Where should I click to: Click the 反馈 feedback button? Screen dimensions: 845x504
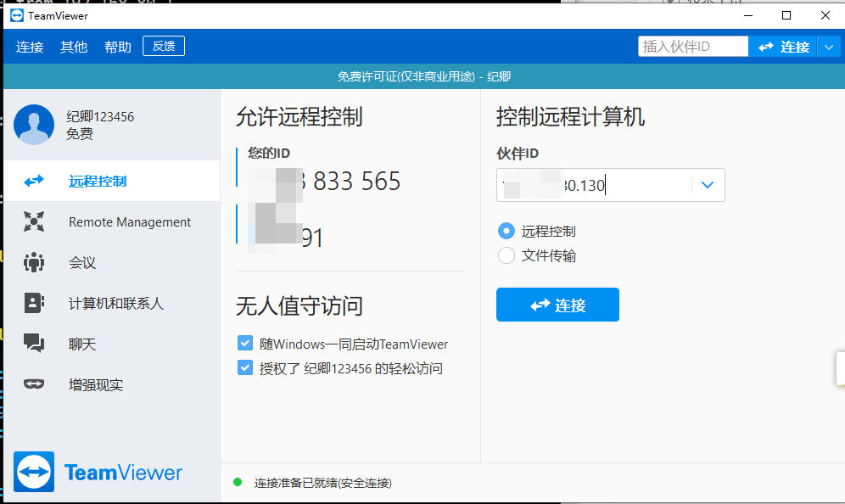[x=164, y=46]
